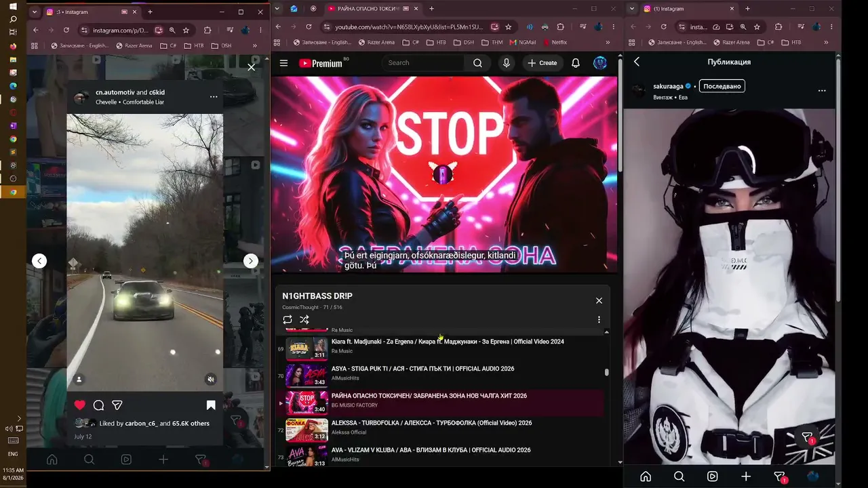Open the YouTube guide hamburger menu
Viewport: 868px width, 488px height.
[284, 63]
